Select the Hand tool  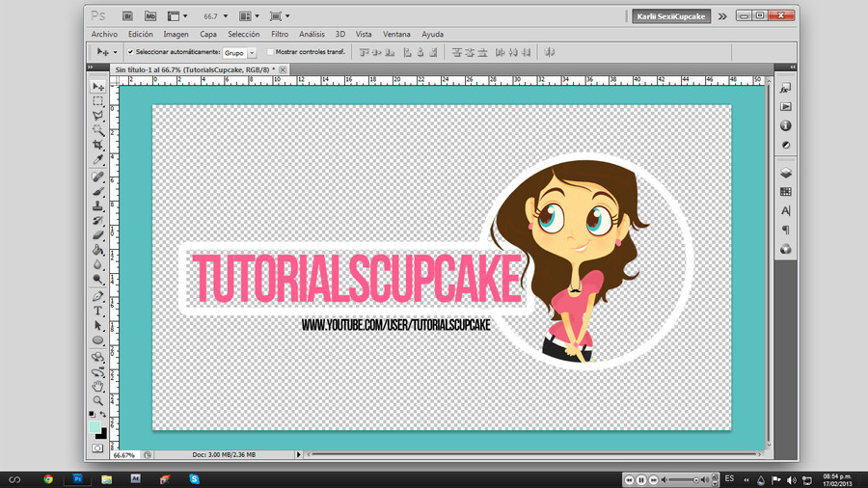98,386
